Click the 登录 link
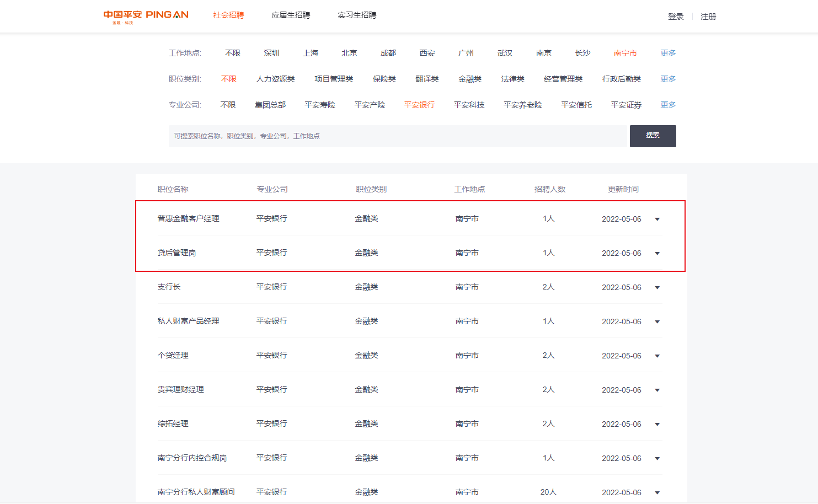The image size is (818, 504). [x=676, y=17]
